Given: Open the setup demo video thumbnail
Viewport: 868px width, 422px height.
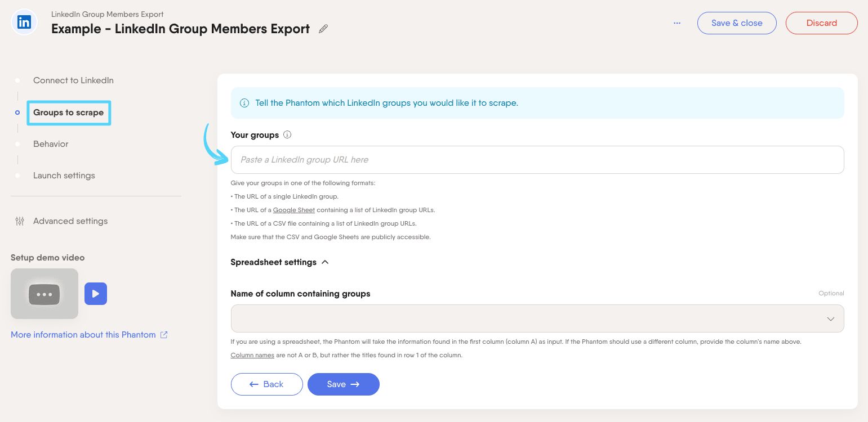Looking at the screenshot, I should 44,294.
